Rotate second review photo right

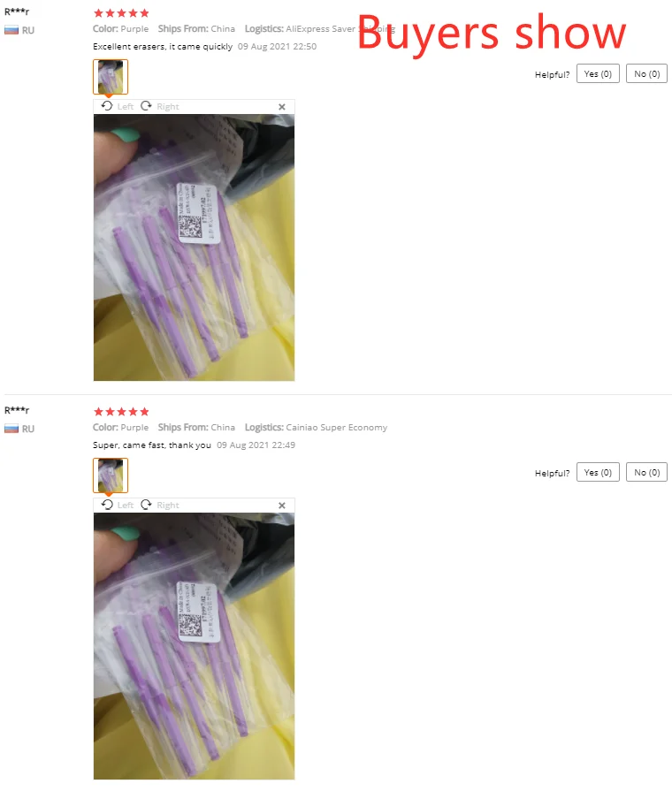pyautogui.click(x=159, y=505)
